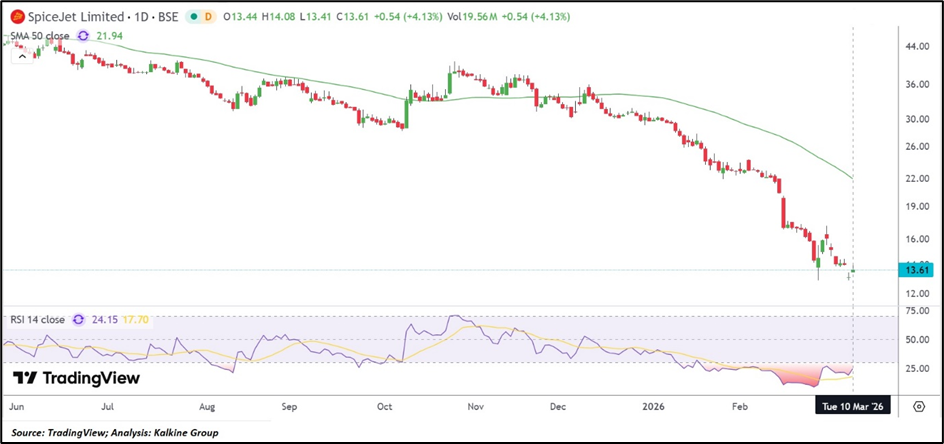944x444 pixels.
Task: Click the Tue 10 Mar '26 date label
Action: (853, 407)
